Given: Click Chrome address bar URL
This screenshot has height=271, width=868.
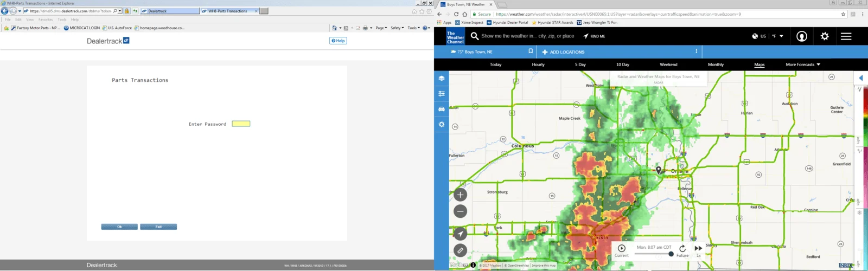Looking at the screenshot, I should pos(618,14).
